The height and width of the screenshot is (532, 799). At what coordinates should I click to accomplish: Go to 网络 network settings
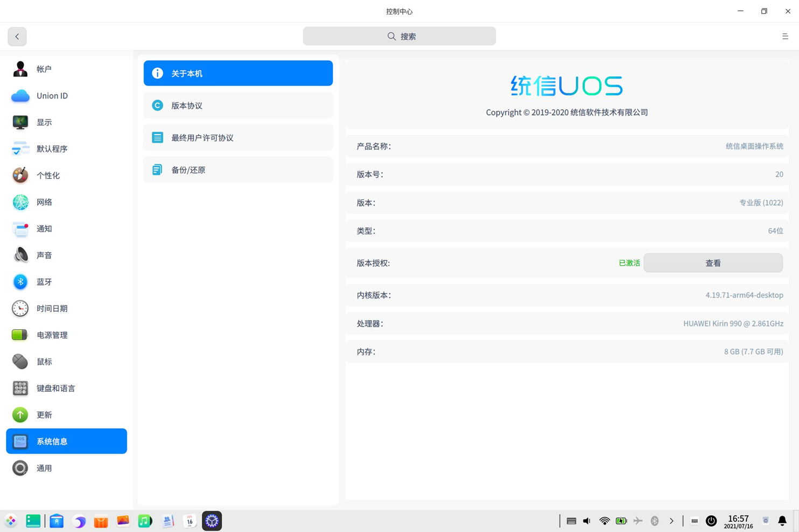[x=66, y=202]
